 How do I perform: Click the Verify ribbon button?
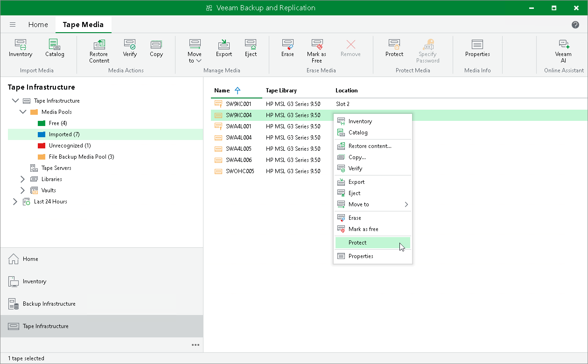130,49
